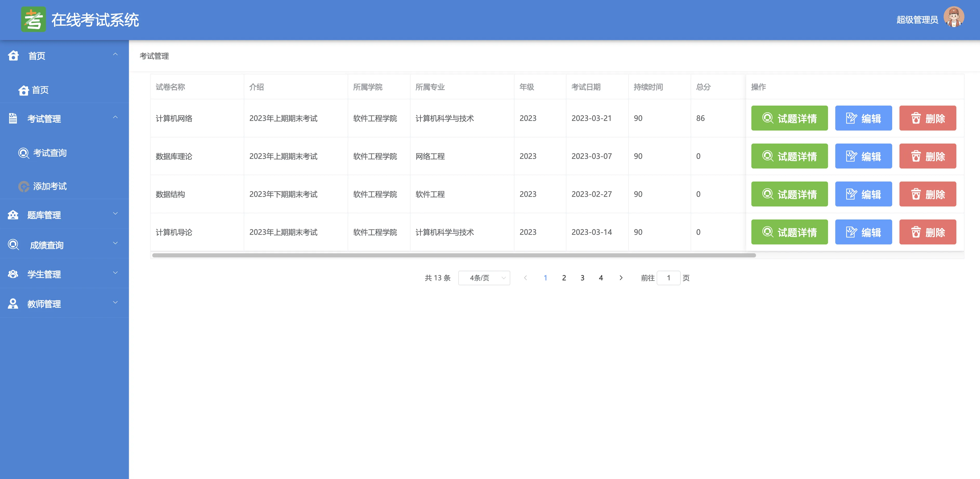This screenshot has width=980, height=479.
Task: Expand the 教师管理 chevron
Action: 115,303
